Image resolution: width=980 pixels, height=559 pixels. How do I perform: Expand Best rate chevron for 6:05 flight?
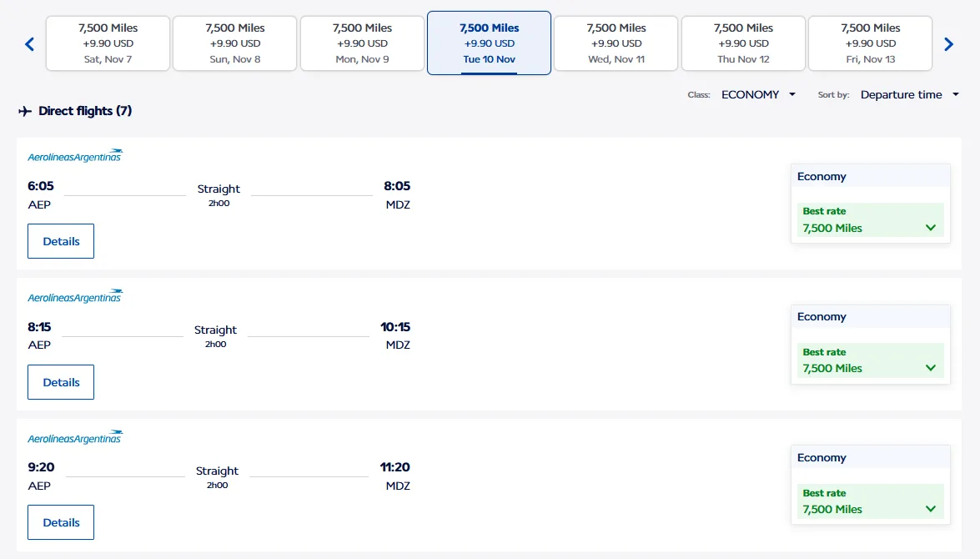931,228
